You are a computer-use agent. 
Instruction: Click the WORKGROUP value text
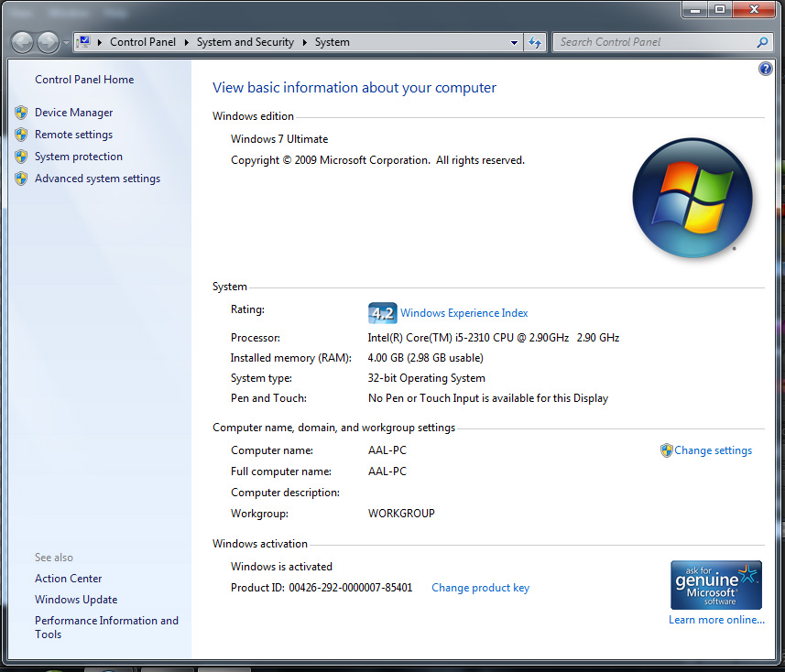[401, 514]
